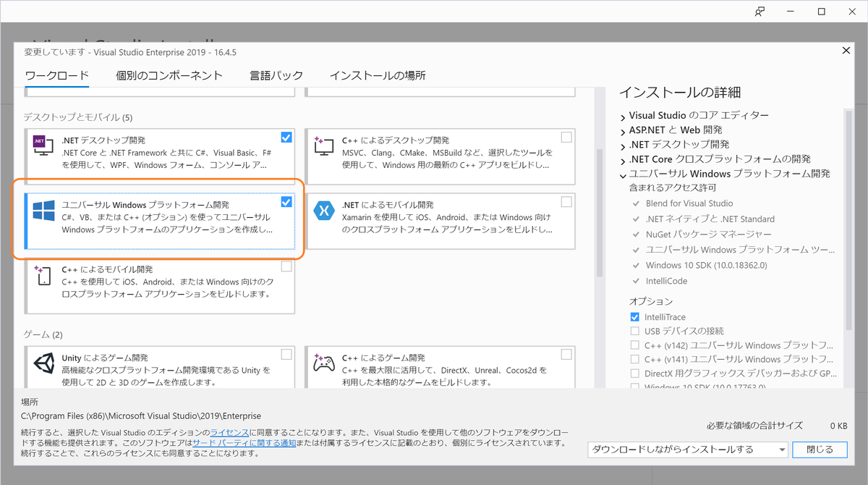Check the C++ によるモバイル開発 checkbox
The width and height of the screenshot is (868, 485).
click(x=286, y=266)
